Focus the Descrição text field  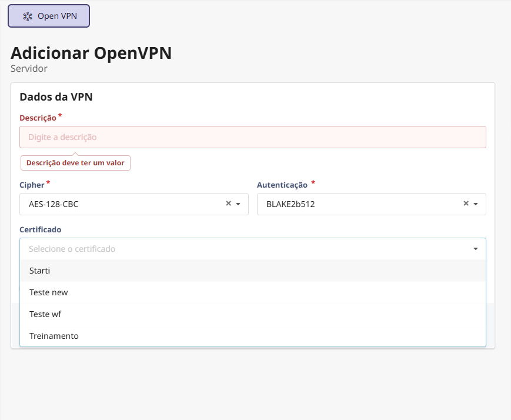pyautogui.click(x=252, y=137)
